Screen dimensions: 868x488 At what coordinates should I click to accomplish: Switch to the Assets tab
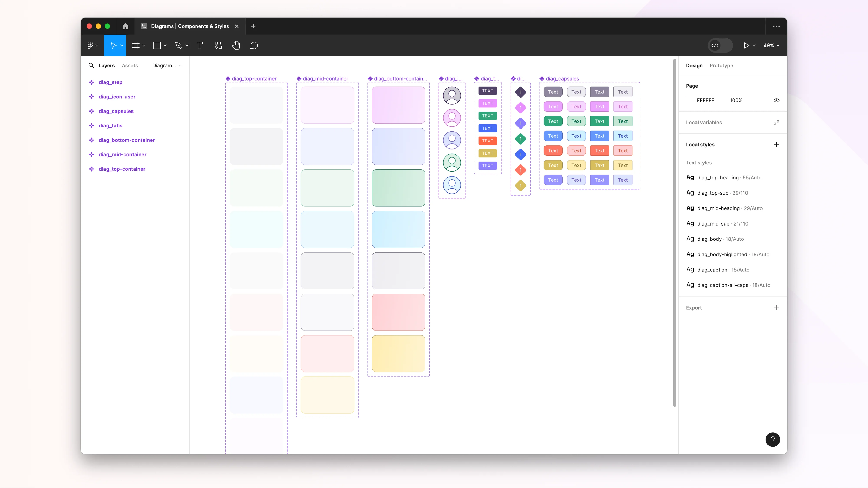coord(130,66)
